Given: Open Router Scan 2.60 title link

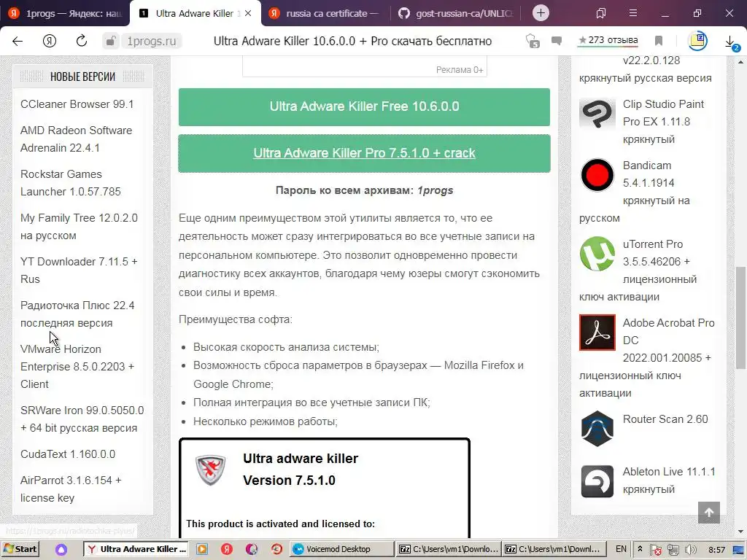Looking at the screenshot, I should pyautogui.click(x=665, y=419).
